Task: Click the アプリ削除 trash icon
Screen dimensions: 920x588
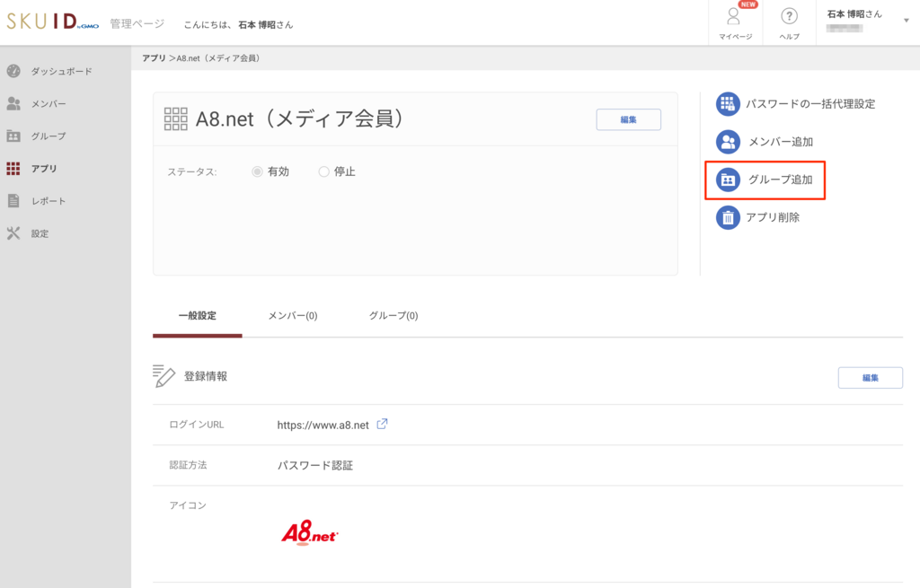Action: (728, 217)
